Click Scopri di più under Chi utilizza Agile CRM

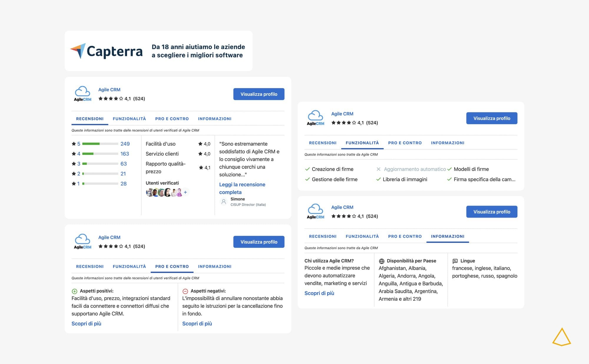pyautogui.click(x=319, y=293)
